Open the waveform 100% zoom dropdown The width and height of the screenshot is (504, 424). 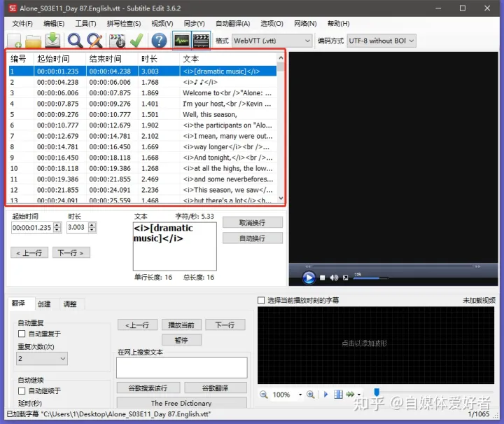point(300,395)
